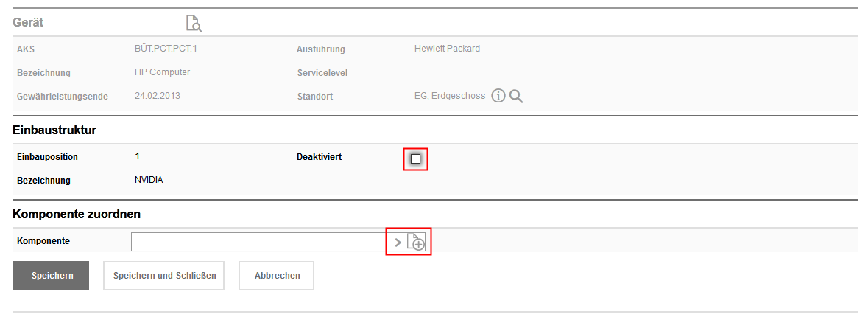Click the Komponente zuordnen heading

77,215
